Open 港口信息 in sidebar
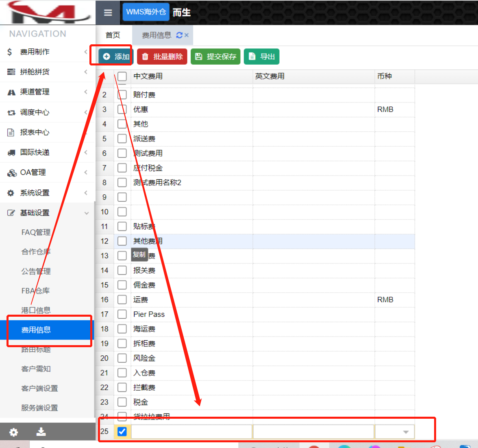This screenshot has height=448, width=478. [x=36, y=311]
